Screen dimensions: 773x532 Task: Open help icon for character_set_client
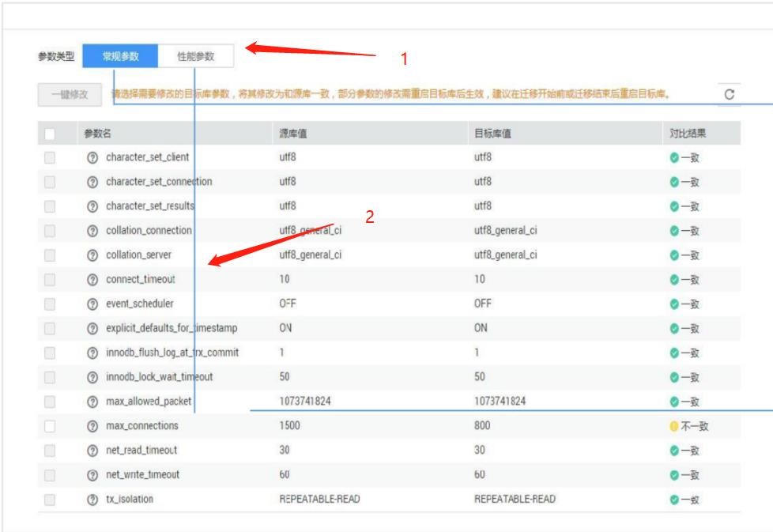tap(92, 158)
